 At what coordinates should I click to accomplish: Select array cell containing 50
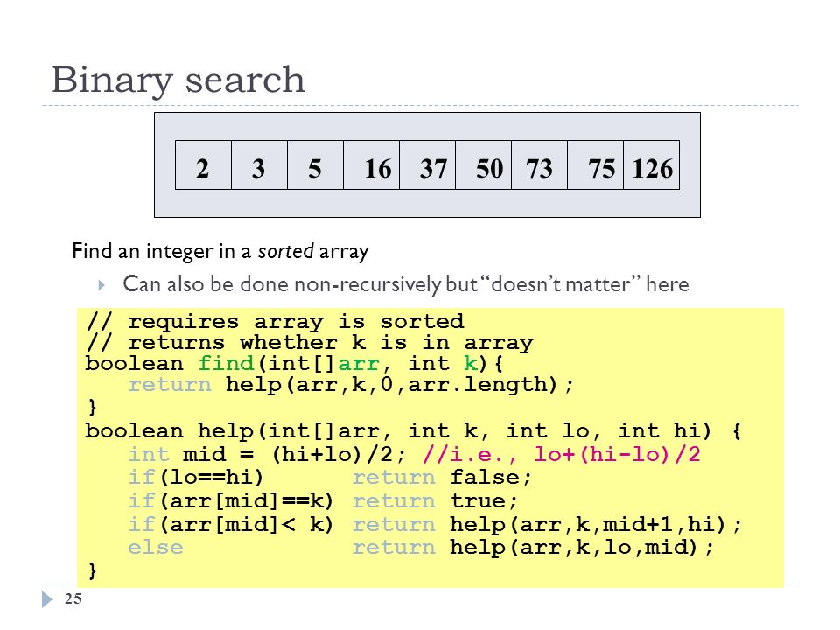click(x=484, y=165)
